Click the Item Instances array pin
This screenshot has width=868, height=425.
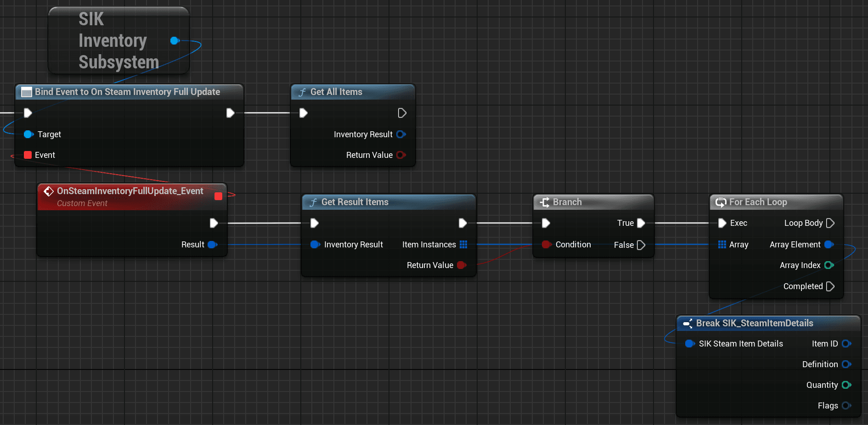point(463,245)
